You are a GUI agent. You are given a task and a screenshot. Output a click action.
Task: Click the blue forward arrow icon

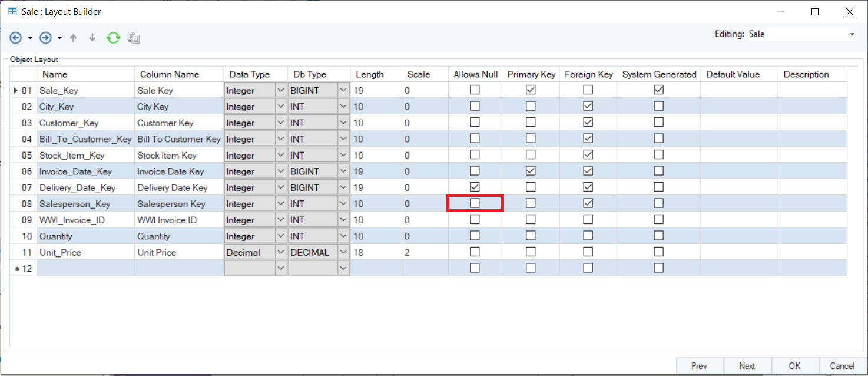[45, 38]
